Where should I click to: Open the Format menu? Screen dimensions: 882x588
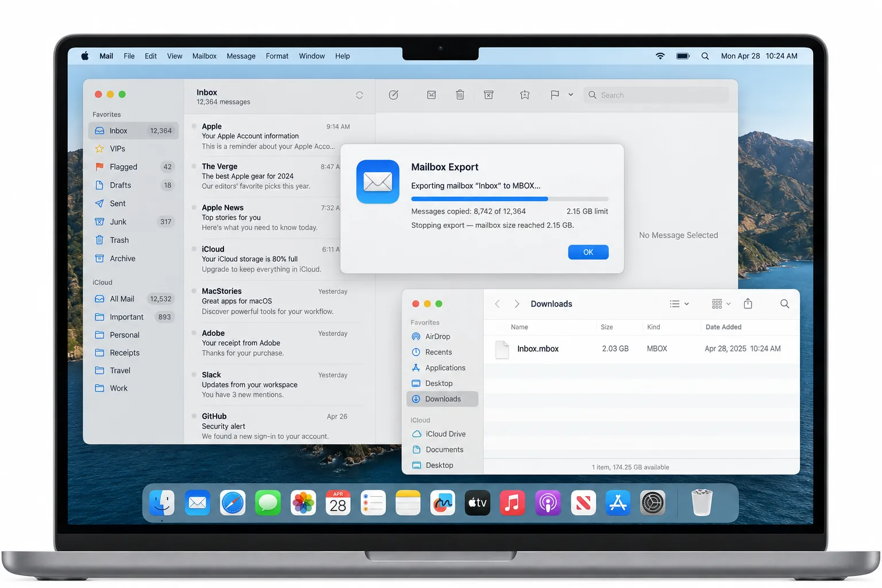(x=277, y=56)
